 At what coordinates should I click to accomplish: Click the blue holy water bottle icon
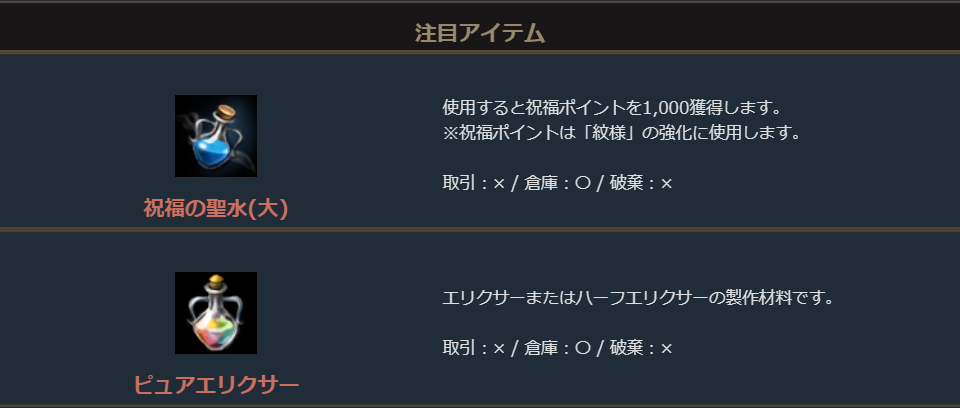[x=215, y=138]
